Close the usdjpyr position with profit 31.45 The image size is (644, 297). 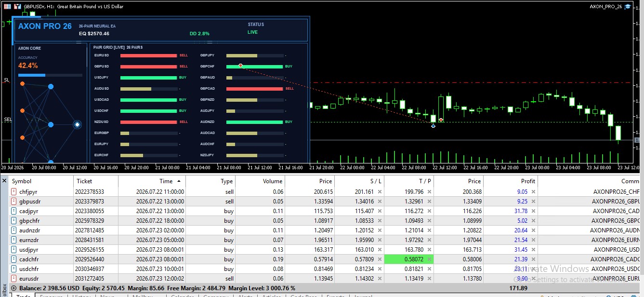click(x=533, y=250)
